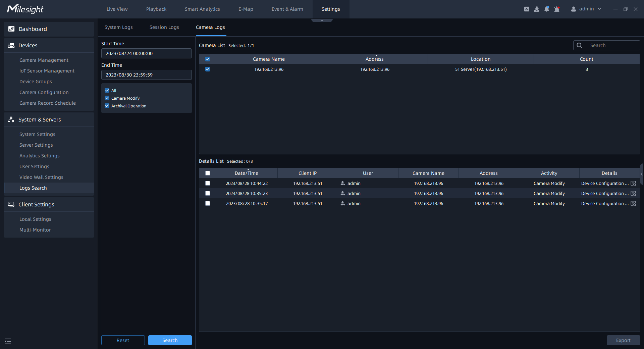Click the red alarm siren icon
The width and height of the screenshot is (644, 349).
pyautogui.click(x=557, y=9)
